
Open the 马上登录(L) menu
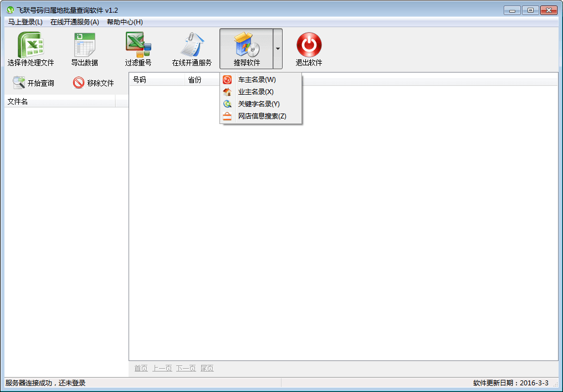(x=25, y=22)
